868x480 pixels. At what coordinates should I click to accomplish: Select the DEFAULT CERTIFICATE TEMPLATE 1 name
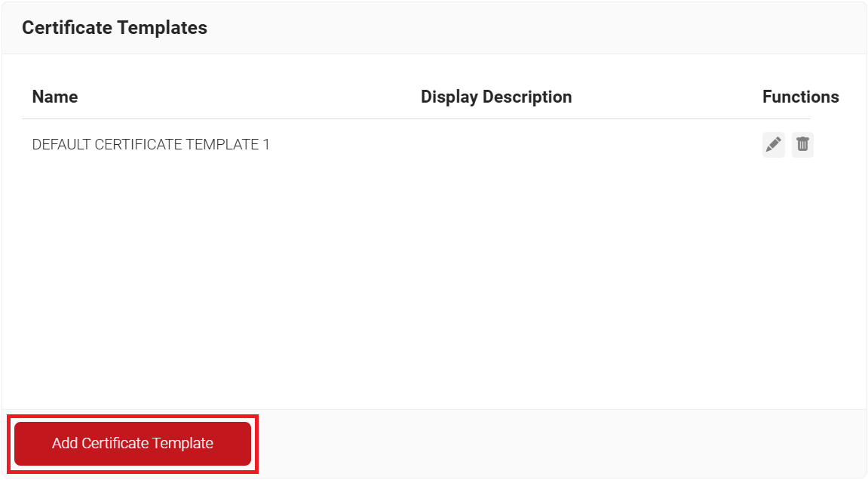pyautogui.click(x=151, y=144)
